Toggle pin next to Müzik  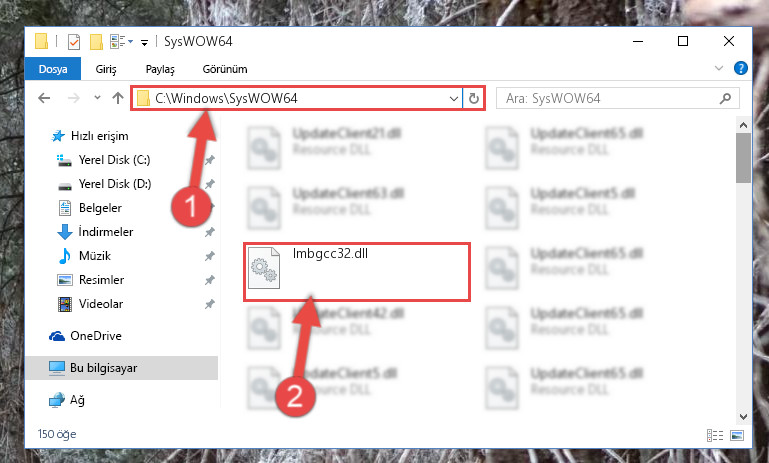pyautogui.click(x=210, y=256)
